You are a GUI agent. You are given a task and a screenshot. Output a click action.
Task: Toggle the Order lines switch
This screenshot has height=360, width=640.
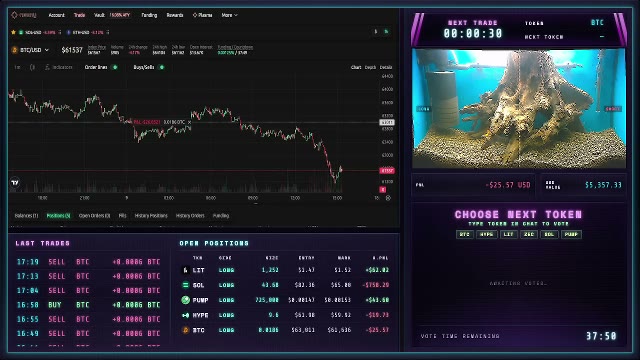click(x=115, y=67)
